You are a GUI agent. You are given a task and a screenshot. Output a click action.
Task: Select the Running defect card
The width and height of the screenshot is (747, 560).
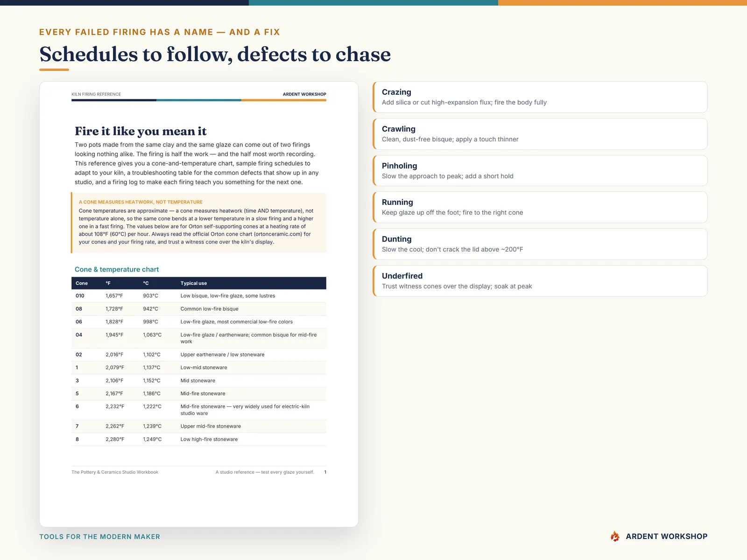tap(540, 207)
